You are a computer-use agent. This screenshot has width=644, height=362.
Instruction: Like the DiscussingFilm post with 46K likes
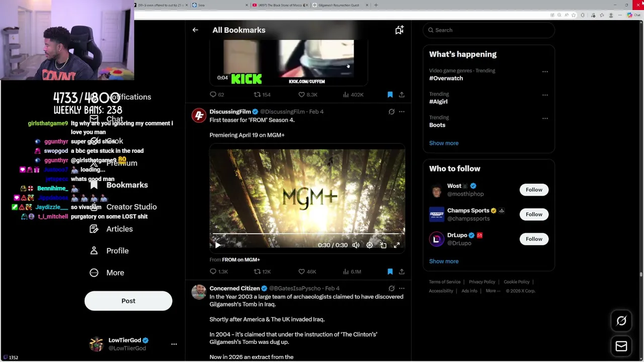[307, 271]
